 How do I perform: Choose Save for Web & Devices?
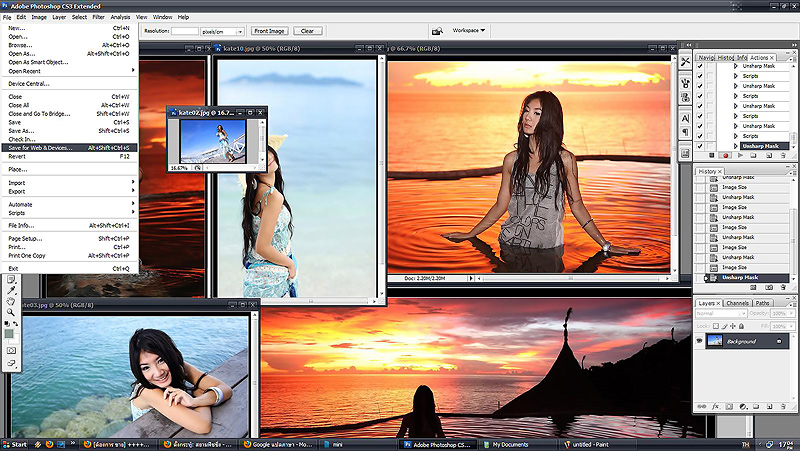click(x=69, y=148)
